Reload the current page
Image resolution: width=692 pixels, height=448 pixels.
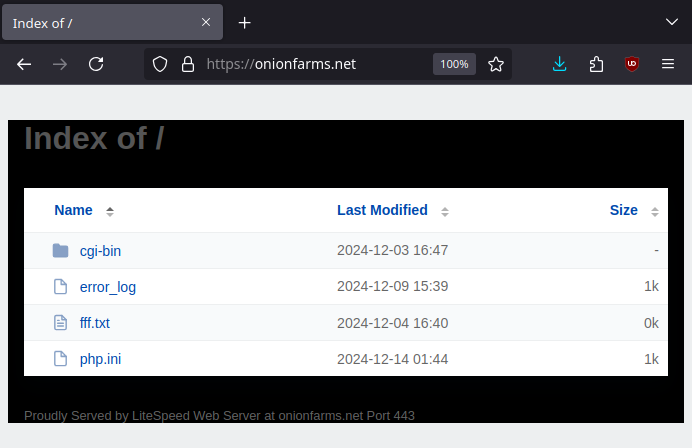tap(96, 64)
